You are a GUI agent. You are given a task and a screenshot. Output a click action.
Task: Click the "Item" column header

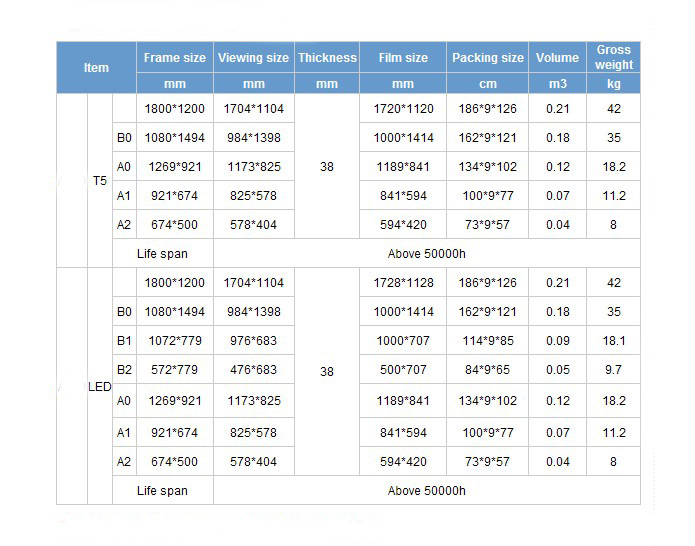point(96,68)
